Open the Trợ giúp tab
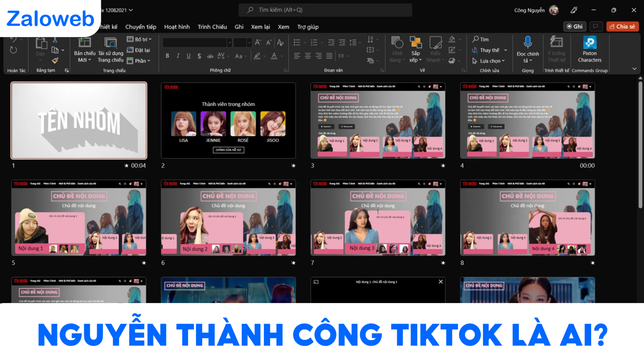644x362 pixels. point(308,27)
